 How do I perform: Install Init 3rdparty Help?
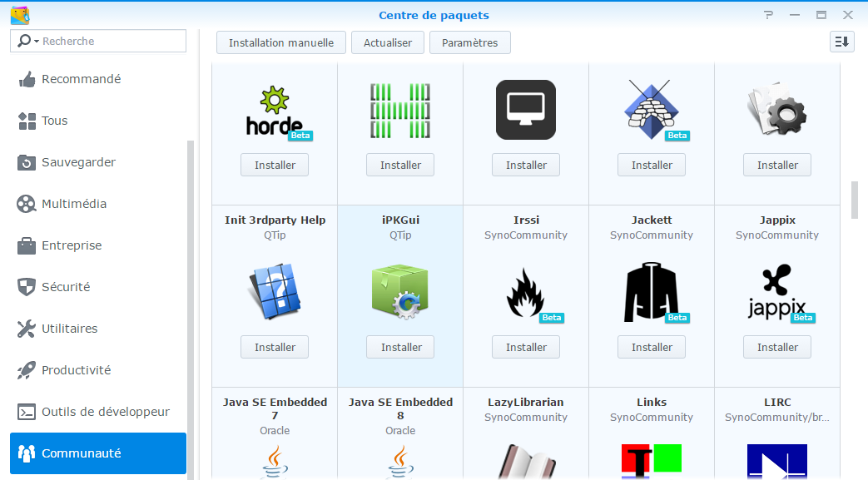275,347
